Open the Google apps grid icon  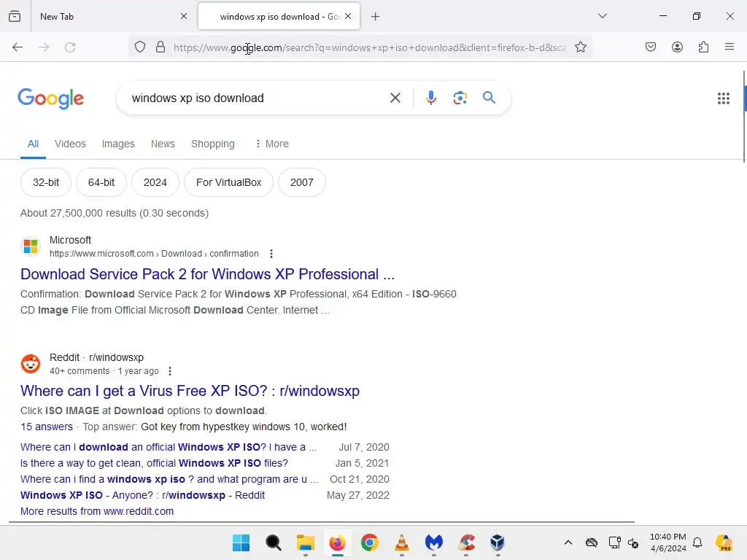(x=723, y=98)
